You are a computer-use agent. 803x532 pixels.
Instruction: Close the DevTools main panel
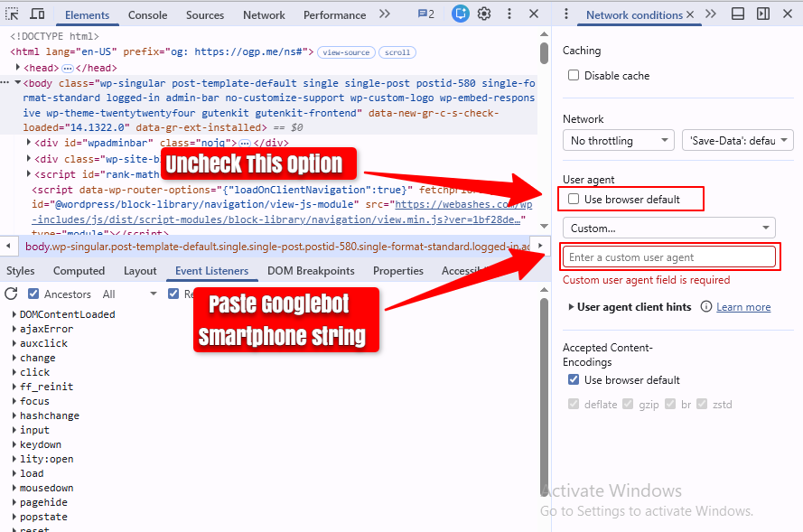(534, 14)
